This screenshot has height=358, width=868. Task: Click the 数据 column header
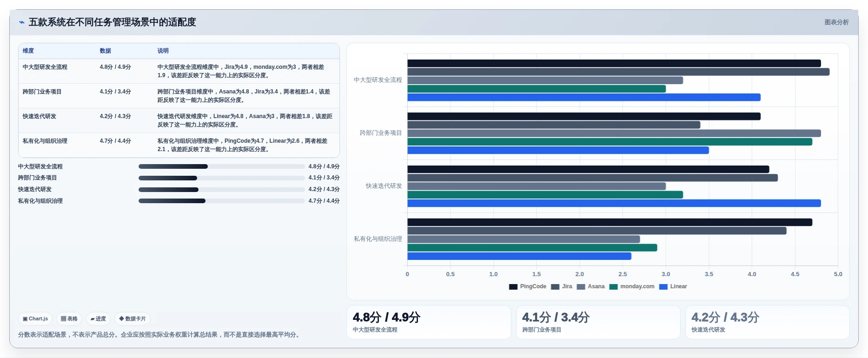pos(106,51)
